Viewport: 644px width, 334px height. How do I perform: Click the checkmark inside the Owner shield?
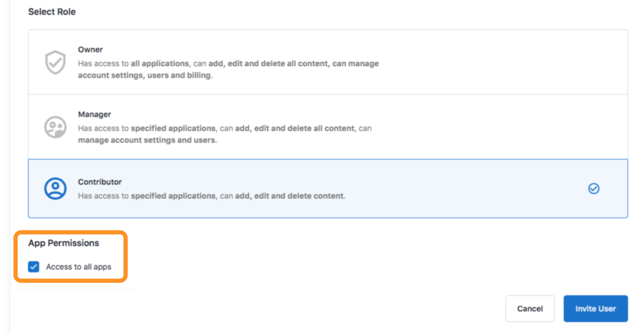click(x=55, y=62)
